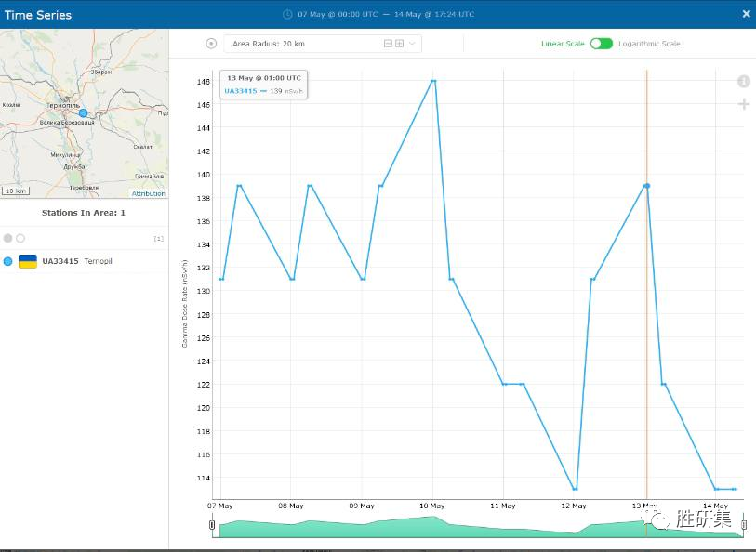The height and width of the screenshot is (552, 756).
Task: Toggle the UA33415 station blue dot
Action: coord(8,261)
